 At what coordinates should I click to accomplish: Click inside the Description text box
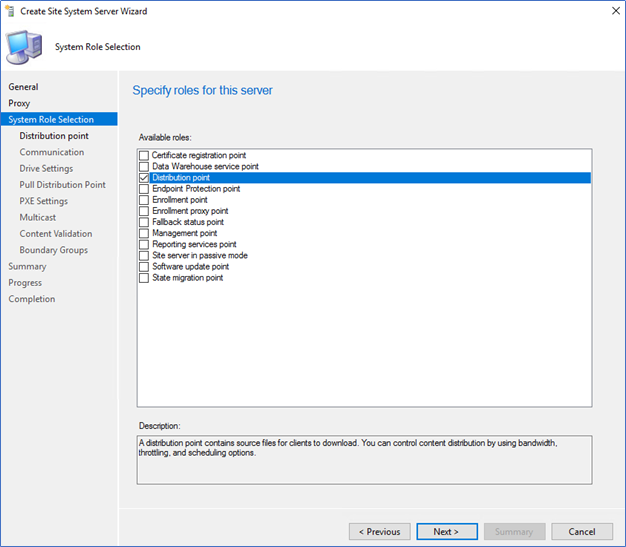coord(364,460)
